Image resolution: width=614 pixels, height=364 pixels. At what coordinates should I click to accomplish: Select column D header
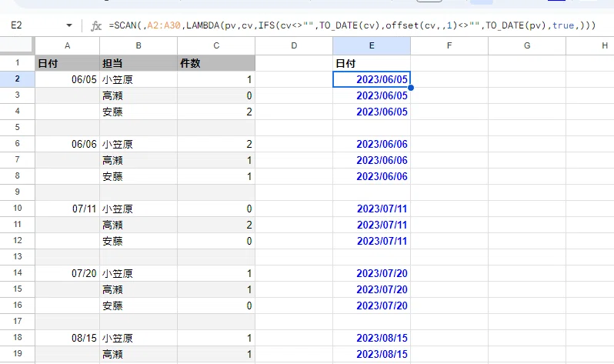(294, 46)
